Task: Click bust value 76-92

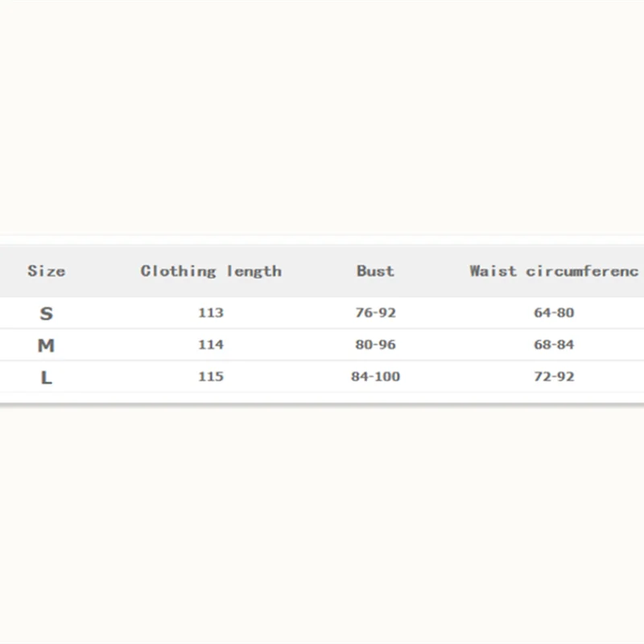Action: (x=375, y=313)
